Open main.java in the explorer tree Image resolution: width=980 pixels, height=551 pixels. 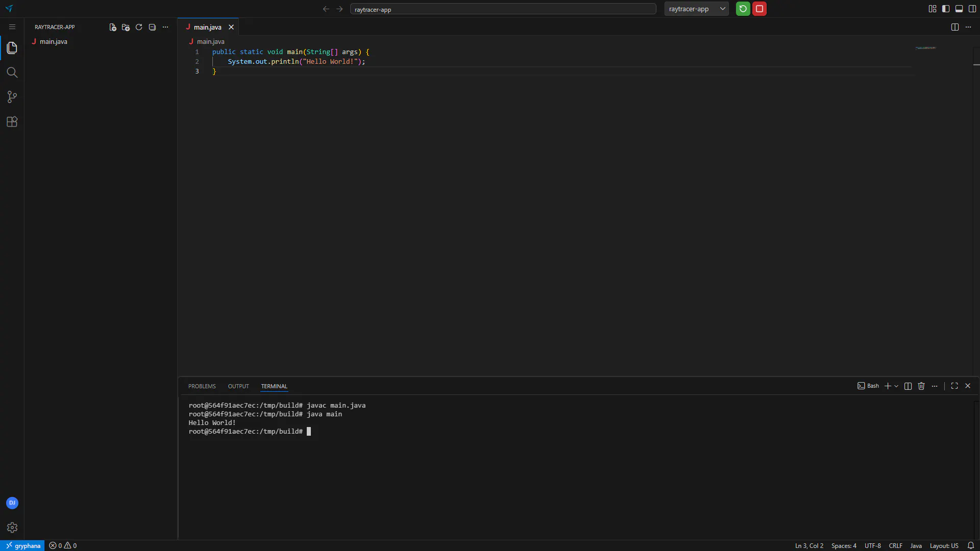click(x=101, y=42)
